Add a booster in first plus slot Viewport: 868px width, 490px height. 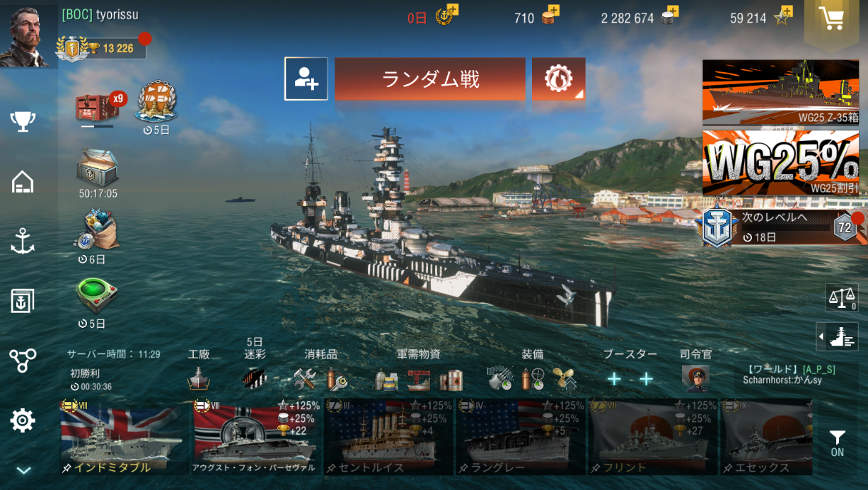[x=614, y=379]
